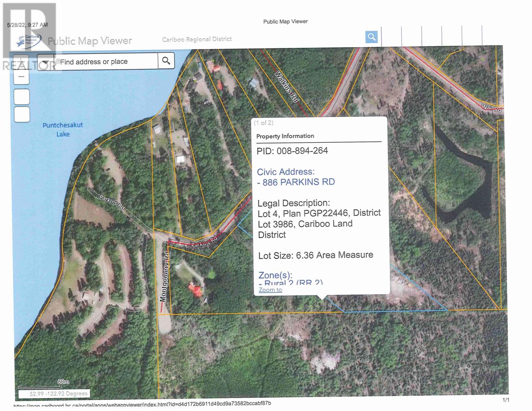Click the Puntchesakut Lake map label
The height and width of the screenshot is (411, 532).
pos(63,129)
